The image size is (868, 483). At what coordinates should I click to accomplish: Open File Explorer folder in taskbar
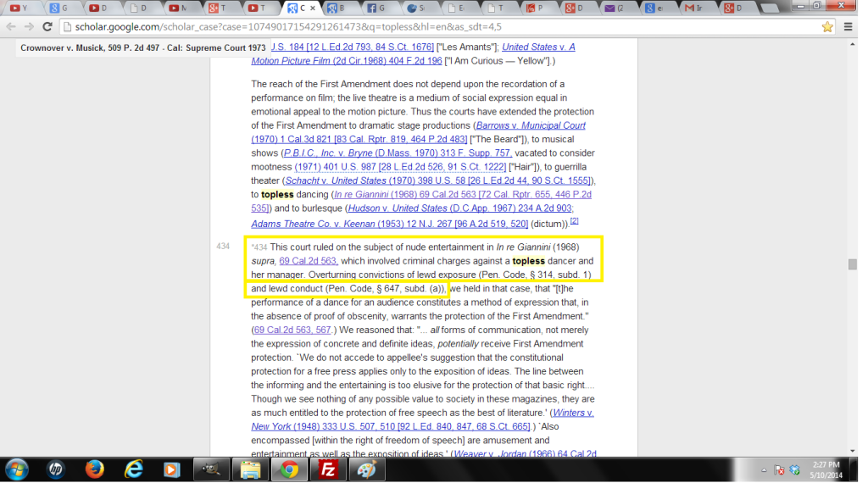point(250,469)
